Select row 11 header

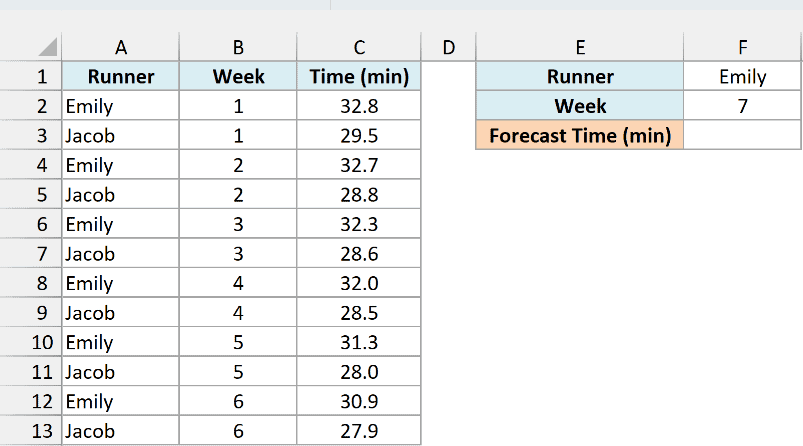click(31, 372)
